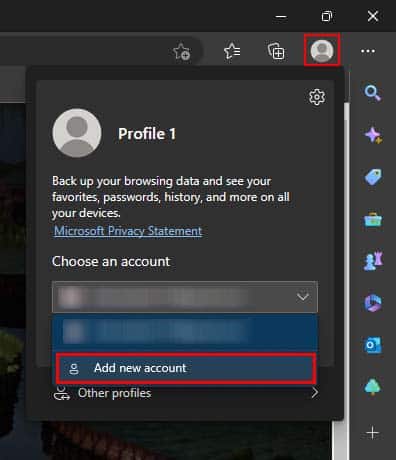The image size is (396, 460).
Task: Choose Add new account option
Action: coord(186,368)
